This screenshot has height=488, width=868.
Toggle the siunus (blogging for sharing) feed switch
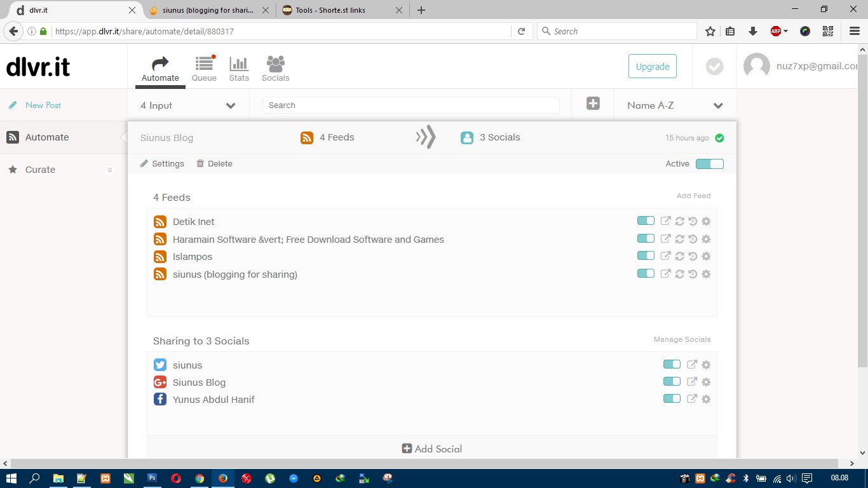[x=646, y=274]
